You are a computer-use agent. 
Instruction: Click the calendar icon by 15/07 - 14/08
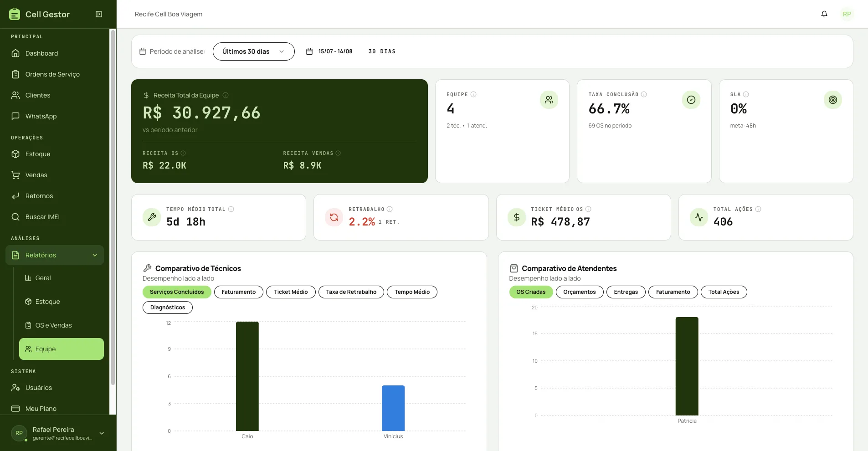309,51
